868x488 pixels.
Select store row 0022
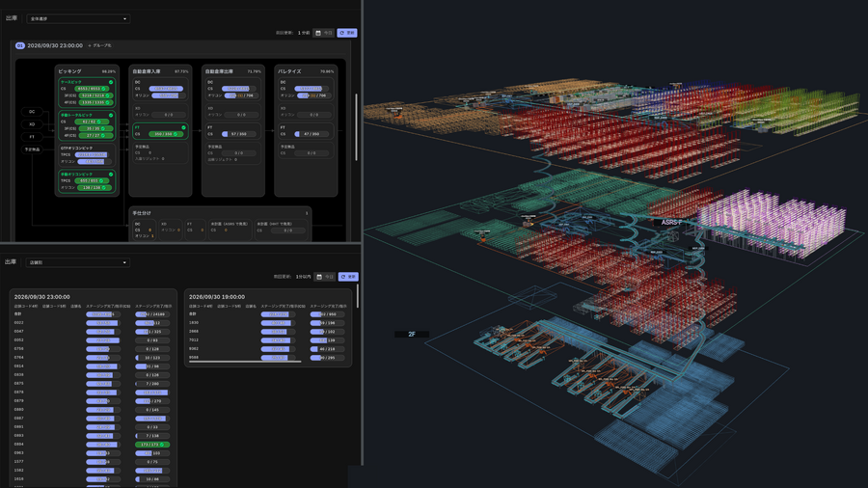[93, 322]
